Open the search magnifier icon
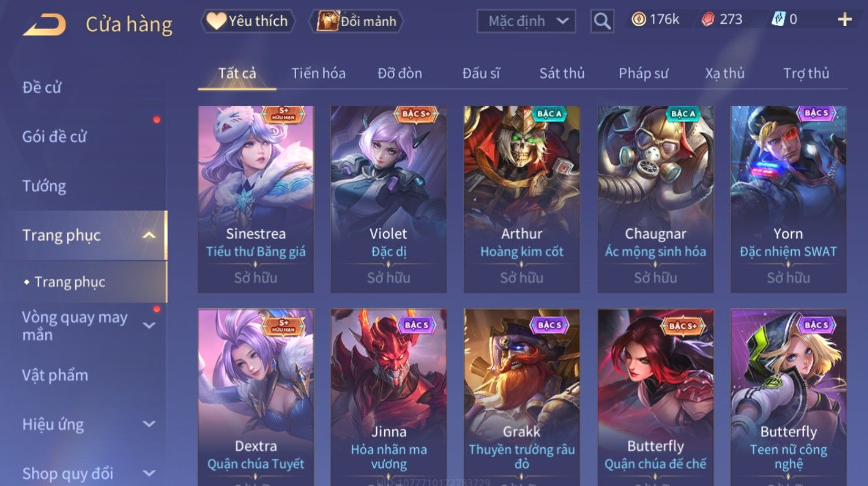The image size is (868, 486). (x=602, y=21)
